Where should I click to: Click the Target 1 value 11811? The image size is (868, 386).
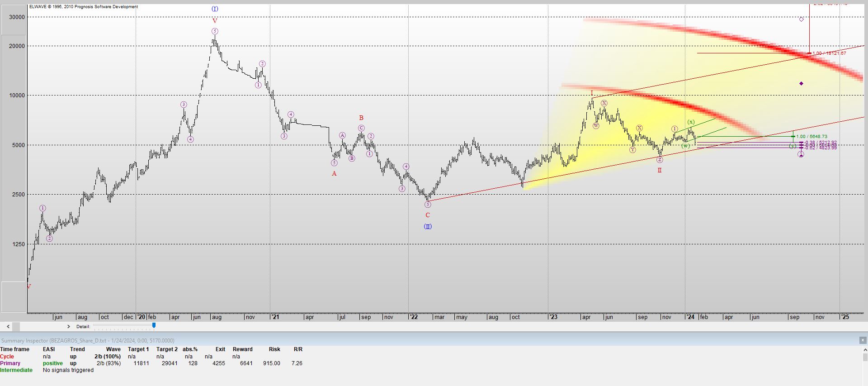[142, 363]
